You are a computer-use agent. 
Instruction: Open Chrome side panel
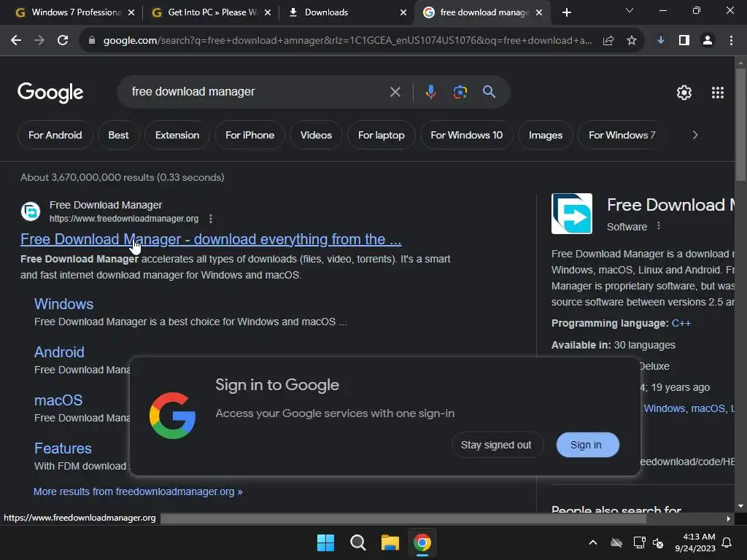coord(684,41)
